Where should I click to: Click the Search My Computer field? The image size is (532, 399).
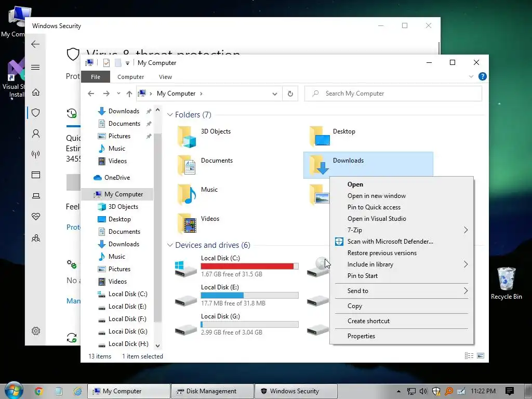[x=393, y=94]
